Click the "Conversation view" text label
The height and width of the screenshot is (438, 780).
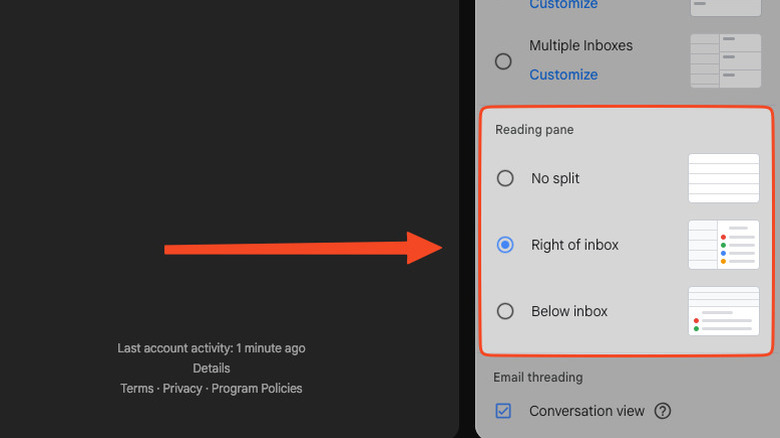point(586,411)
